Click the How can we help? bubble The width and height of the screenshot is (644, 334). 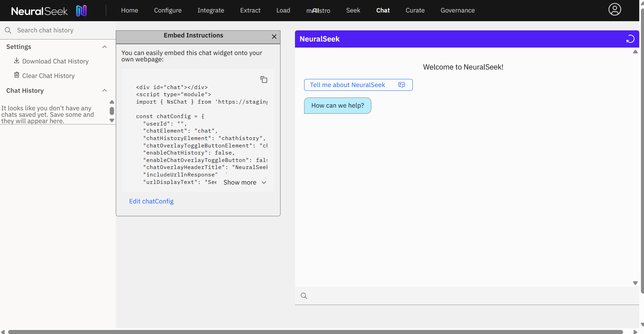coord(338,106)
